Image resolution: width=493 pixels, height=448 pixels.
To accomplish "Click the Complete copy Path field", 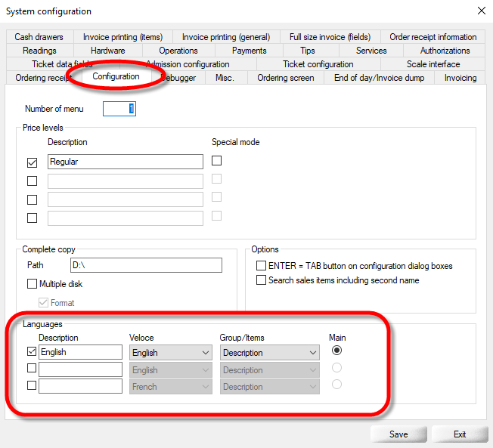I will click(x=145, y=265).
